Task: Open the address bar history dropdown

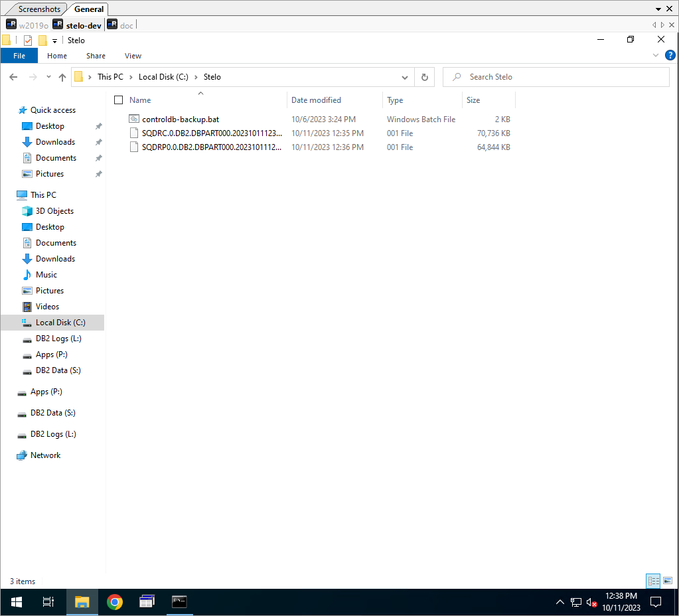Action: (x=405, y=77)
